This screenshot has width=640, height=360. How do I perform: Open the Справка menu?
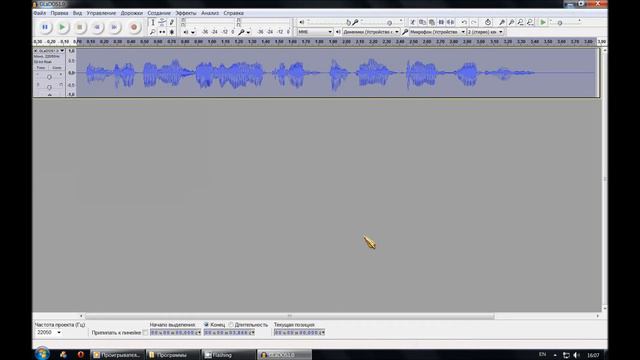coord(233,13)
